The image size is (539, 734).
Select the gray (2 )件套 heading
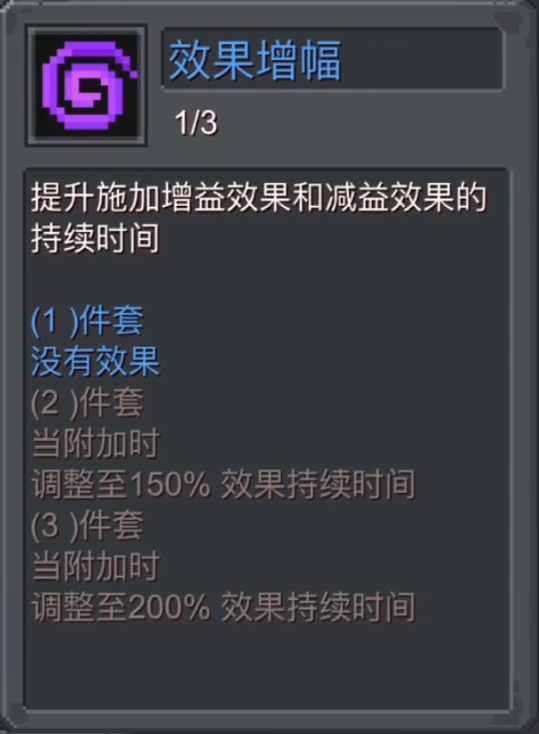pyautogui.click(x=87, y=403)
